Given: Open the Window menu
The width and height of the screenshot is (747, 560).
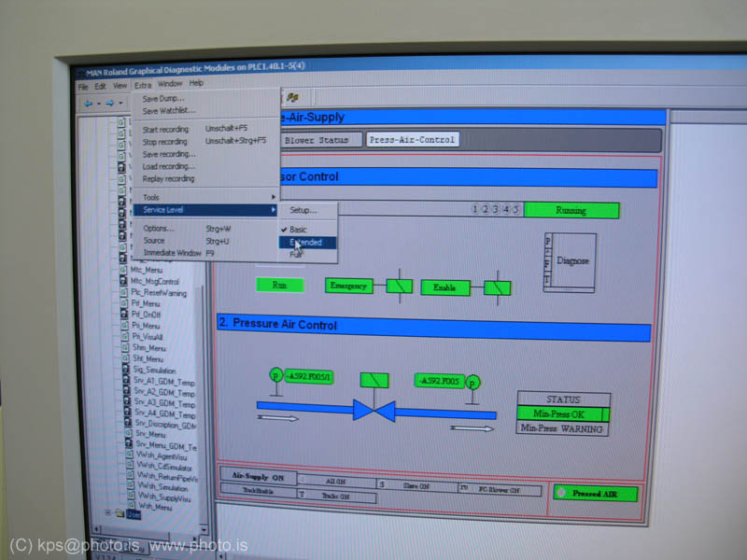Looking at the screenshot, I should 170,84.
